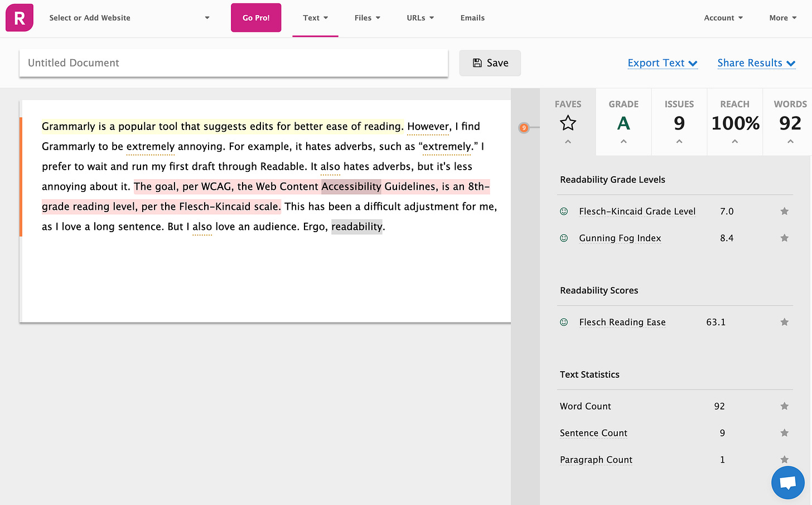Click underlined "extremely" before annoying
The image size is (812, 505).
[151, 147]
